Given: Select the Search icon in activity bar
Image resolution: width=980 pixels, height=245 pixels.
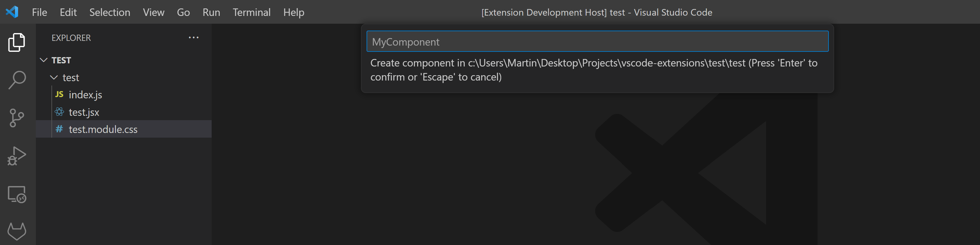Looking at the screenshot, I should (17, 79).
